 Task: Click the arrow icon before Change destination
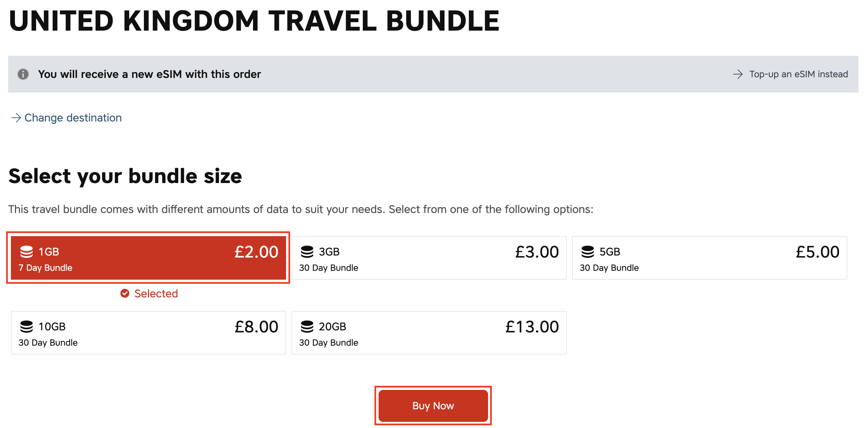click(x=16, y=118)
